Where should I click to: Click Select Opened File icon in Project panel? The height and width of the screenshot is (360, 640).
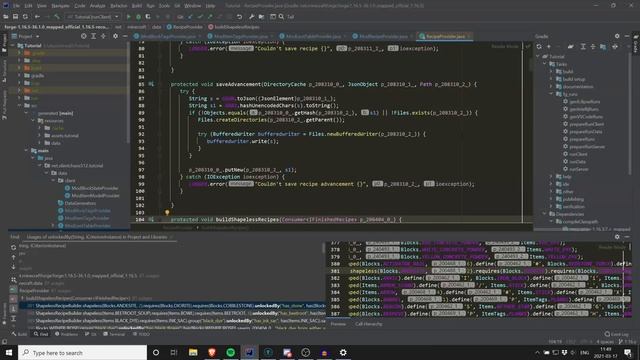pos(84,36)
